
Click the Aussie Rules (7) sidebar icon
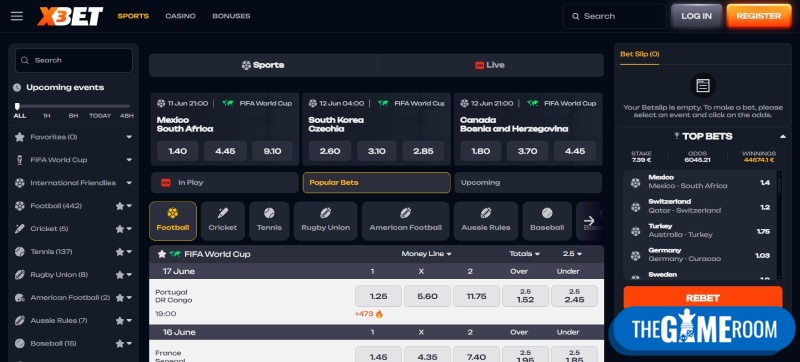20,321
